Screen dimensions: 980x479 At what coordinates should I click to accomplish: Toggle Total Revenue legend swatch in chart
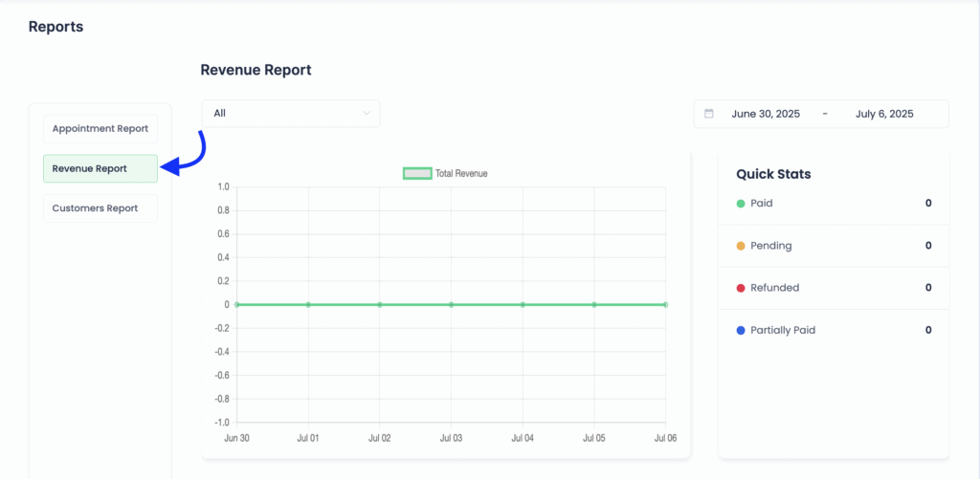click(417, 173)
